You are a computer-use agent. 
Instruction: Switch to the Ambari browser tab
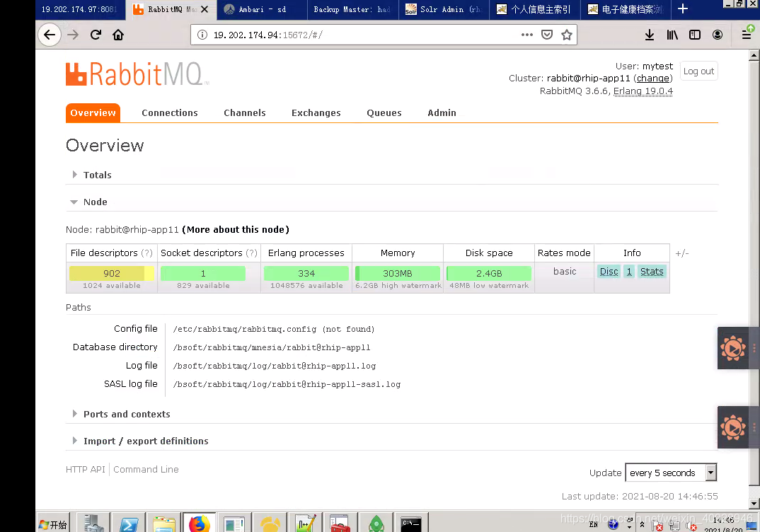click(263, 9)
